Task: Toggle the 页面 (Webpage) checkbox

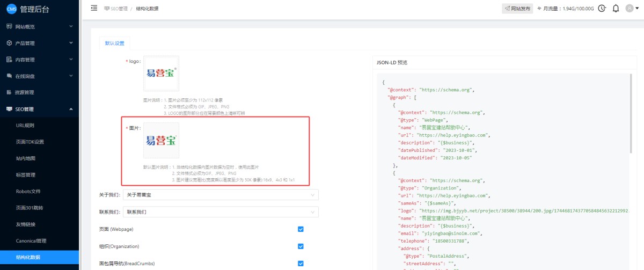Action: 301,229
